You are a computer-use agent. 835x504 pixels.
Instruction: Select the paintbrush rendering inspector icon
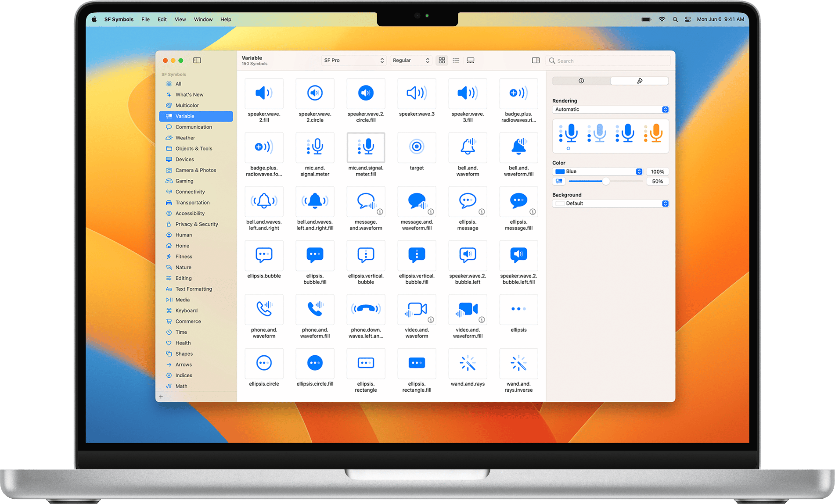click(639, 81)
